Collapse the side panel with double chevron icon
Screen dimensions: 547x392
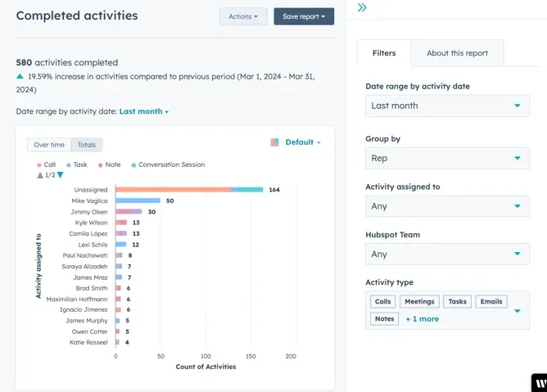[x=362, y=7]
